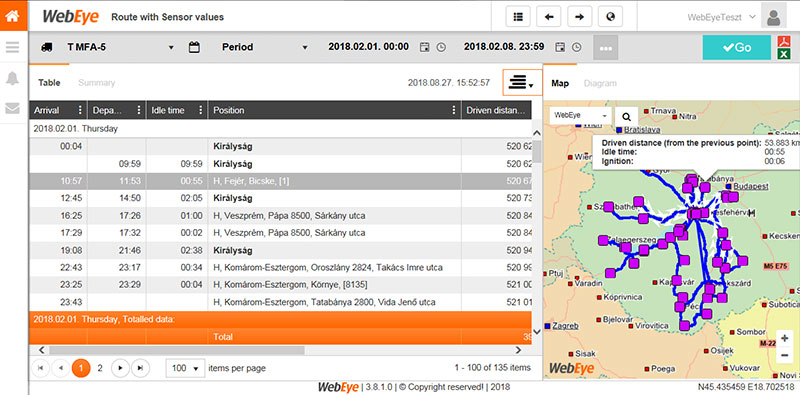The image size is (800, 395).
Task: Open messages envelope in sidebar
Action: [13, 108]
